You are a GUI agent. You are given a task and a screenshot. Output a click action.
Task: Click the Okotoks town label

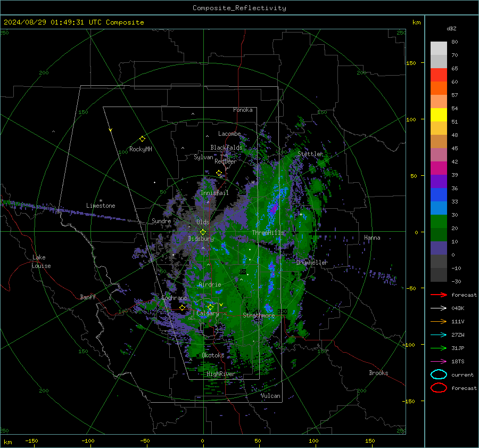213,355
